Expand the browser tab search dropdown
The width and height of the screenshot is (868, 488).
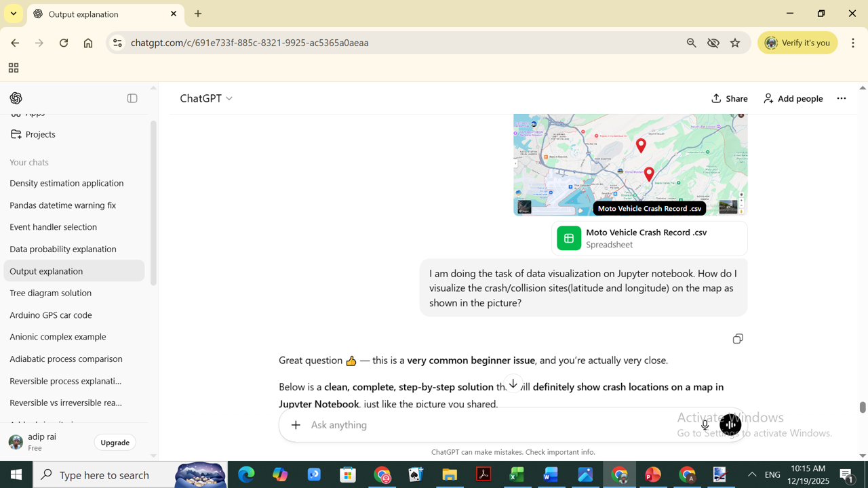pos(14,14)
